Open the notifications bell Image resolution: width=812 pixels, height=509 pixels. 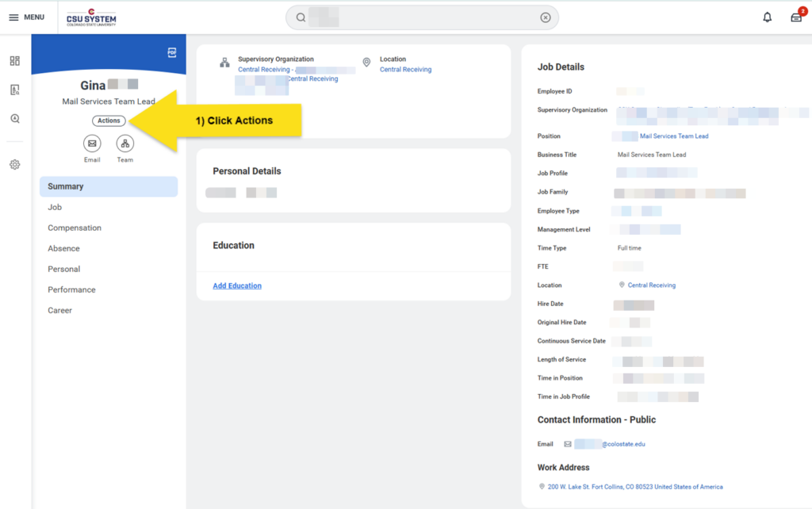[x=768, y=17]
